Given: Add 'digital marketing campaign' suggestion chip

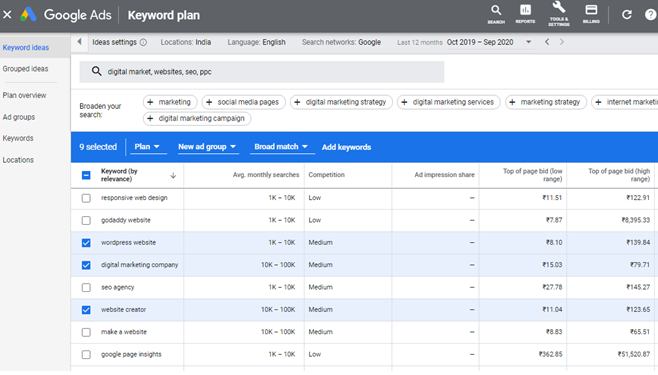Looking at the screenshot, I should [x=197, y=118].
